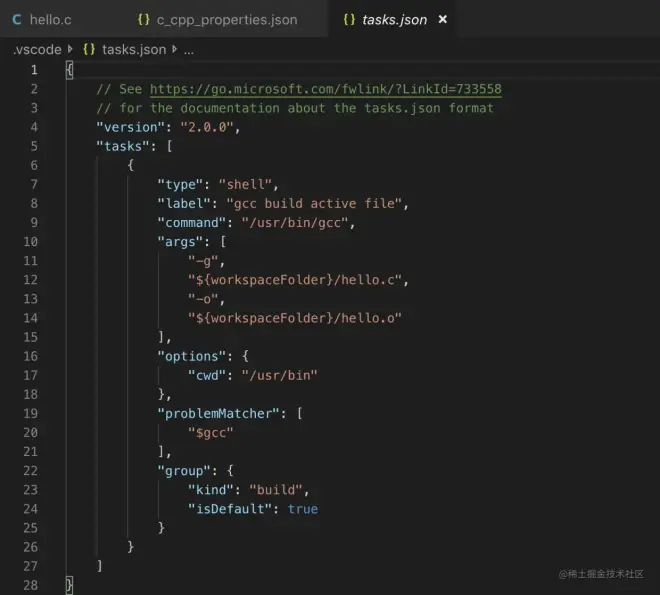660x595 pixels.
Task: Switch to the hello.c tab
Action: (x=42, y=19)
